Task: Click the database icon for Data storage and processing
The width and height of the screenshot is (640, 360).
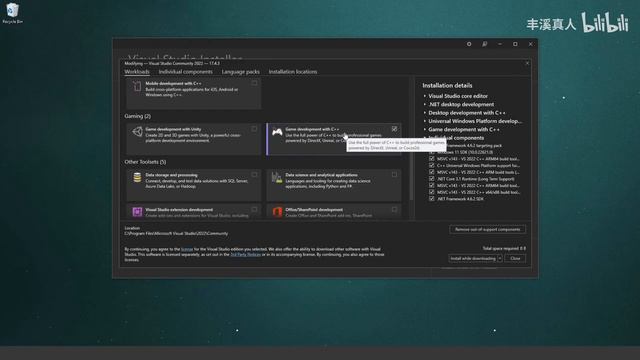Action: click(x=137, y=178)
